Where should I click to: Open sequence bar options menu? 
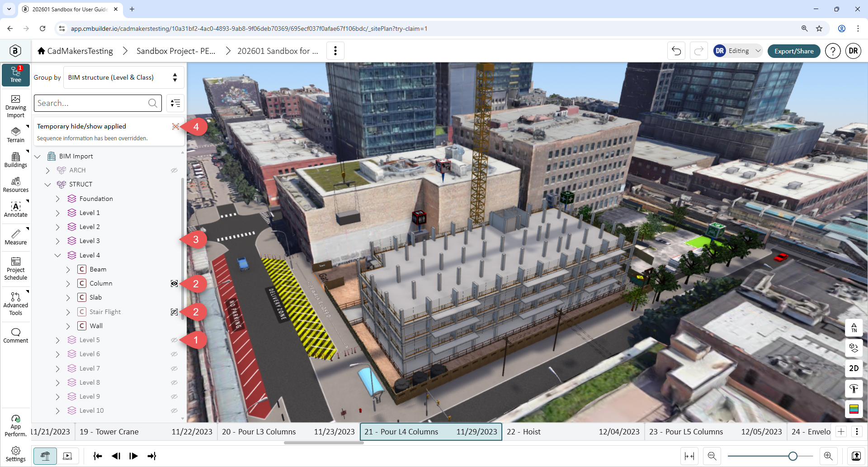click(857, 432)
